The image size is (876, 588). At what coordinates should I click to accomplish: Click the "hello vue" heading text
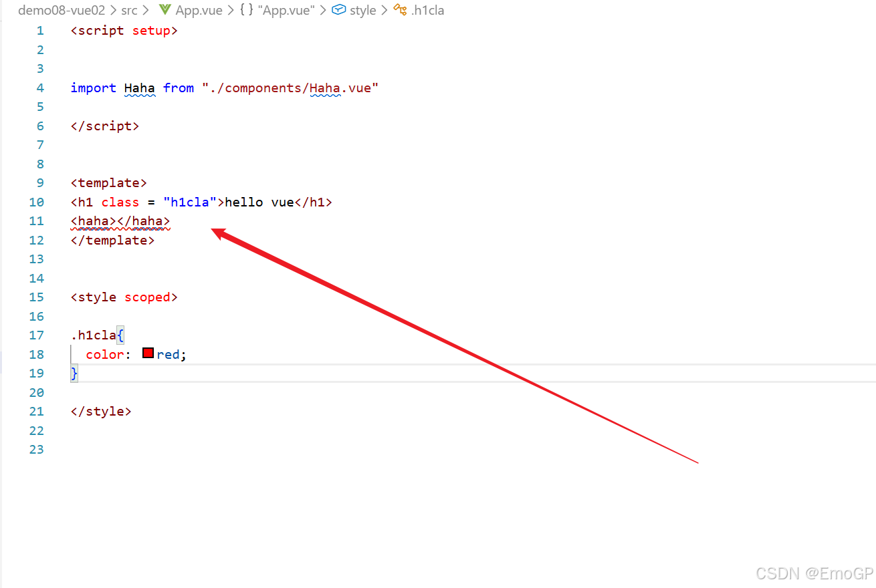259,202
